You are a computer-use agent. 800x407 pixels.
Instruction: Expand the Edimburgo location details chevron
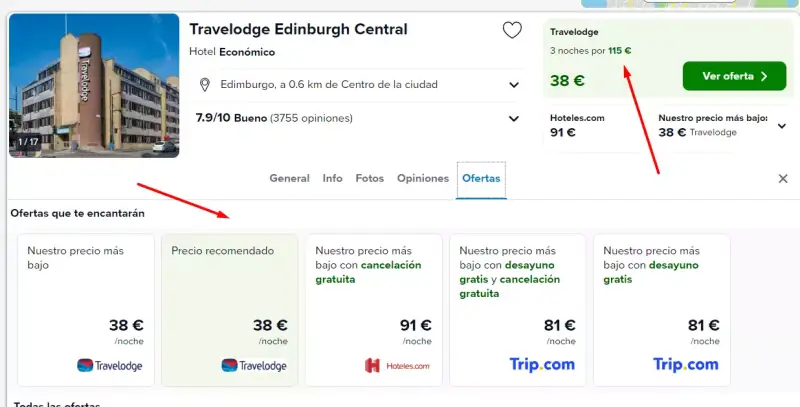tap(514, 85)
